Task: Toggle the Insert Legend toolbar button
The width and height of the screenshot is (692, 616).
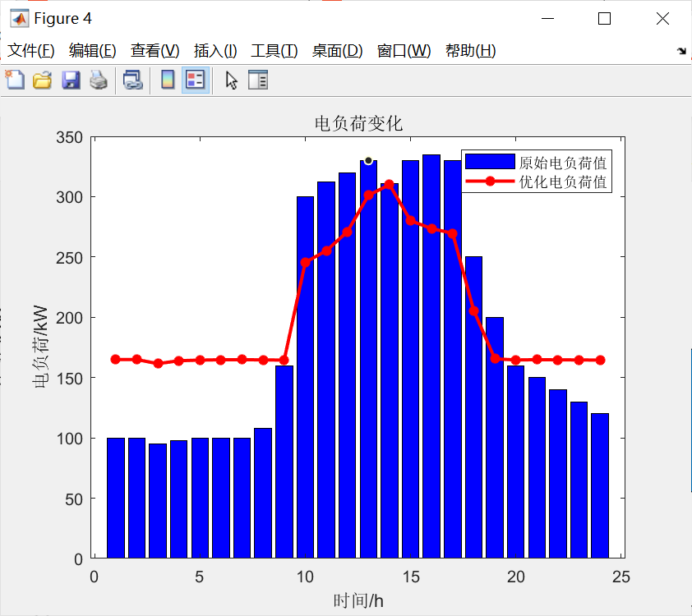Action: click(195, 80)
